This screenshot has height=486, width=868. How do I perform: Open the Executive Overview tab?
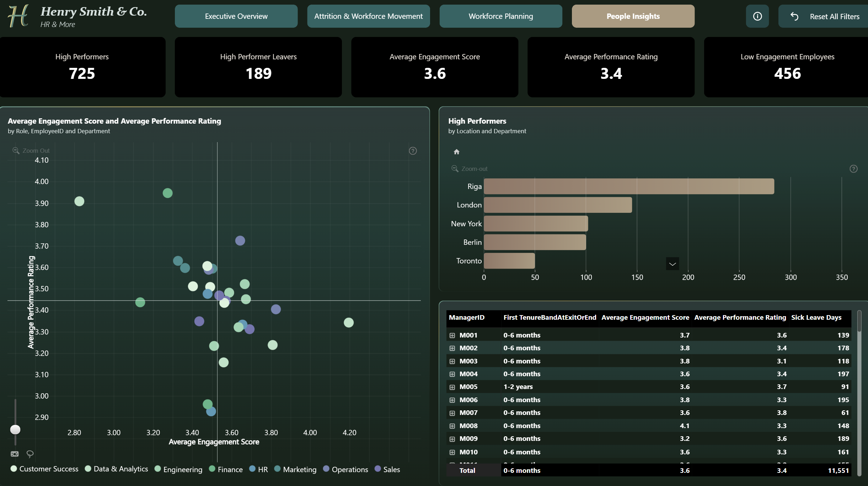pyautogui.click(x=236, y=16)
